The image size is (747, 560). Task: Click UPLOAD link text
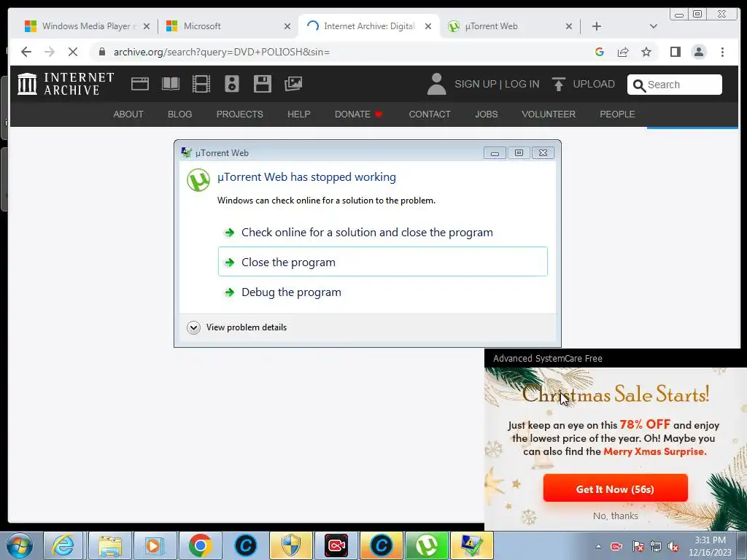[594, 85]
